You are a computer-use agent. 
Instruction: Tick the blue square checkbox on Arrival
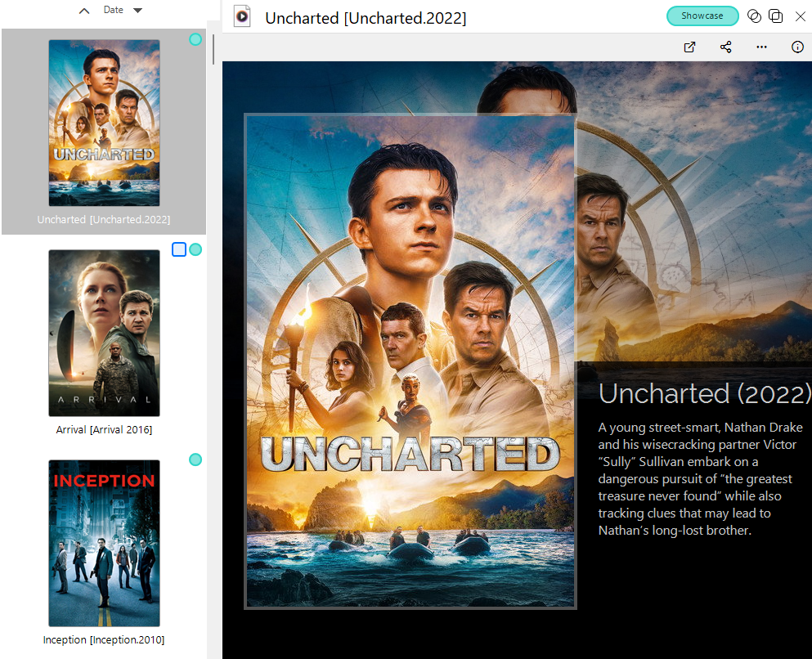178,249
